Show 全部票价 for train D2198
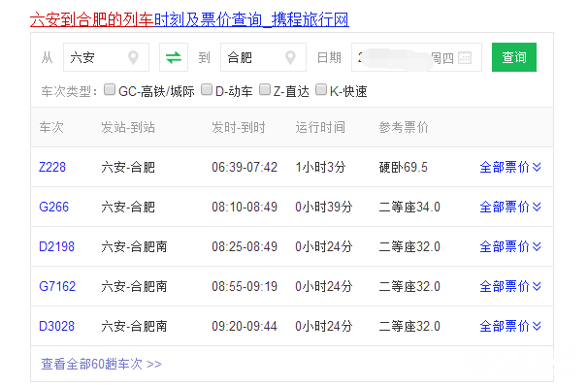The width and height of the screenshot is (588, 385). tap(510, 246)
